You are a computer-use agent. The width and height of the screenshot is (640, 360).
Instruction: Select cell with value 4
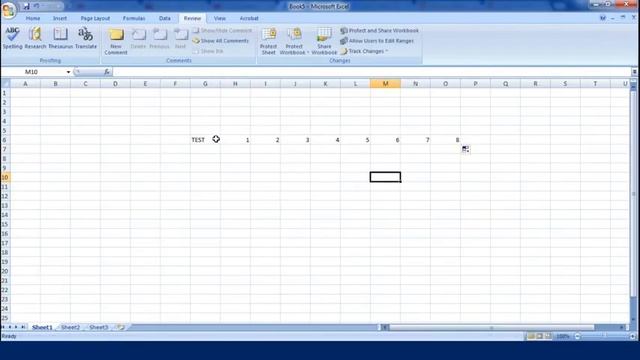tap(325, 140)
